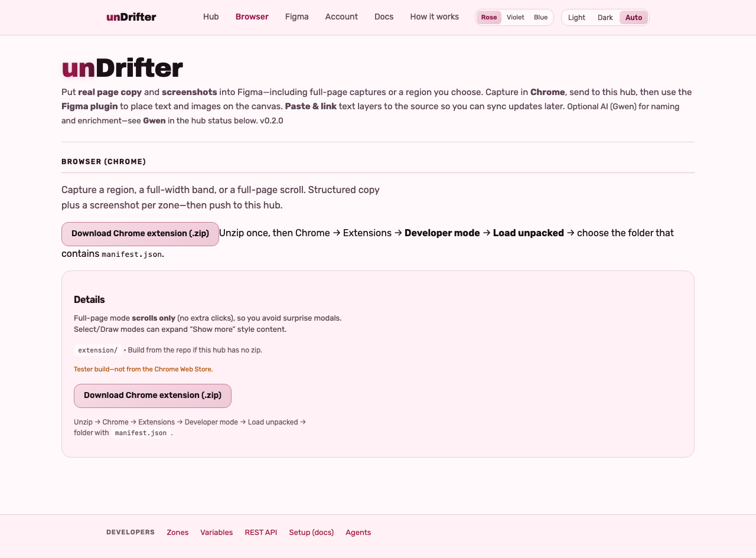Navigate to the Account page

(341, 17)
